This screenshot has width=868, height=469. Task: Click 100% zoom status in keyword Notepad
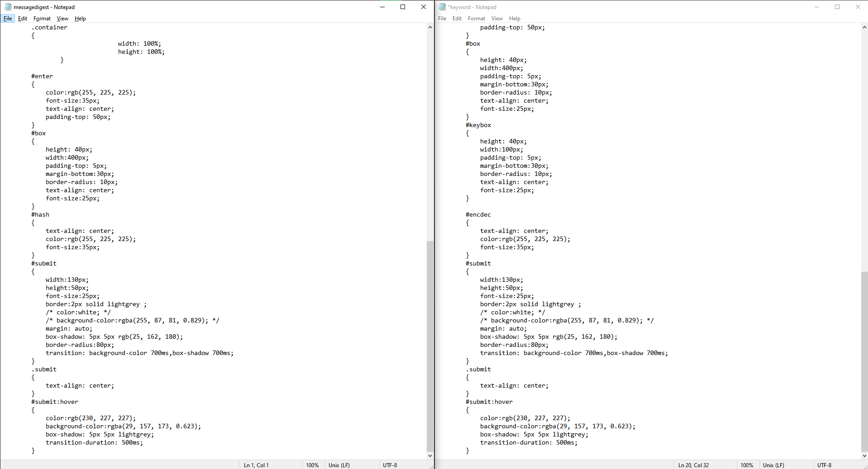click(747, 465)
